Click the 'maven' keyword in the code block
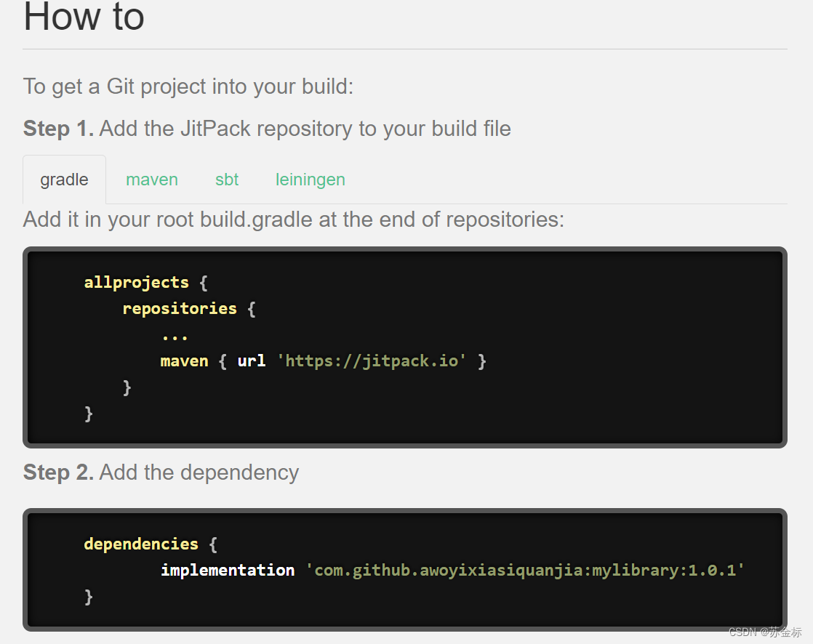 pyautogui.click(x=184, y=361)
